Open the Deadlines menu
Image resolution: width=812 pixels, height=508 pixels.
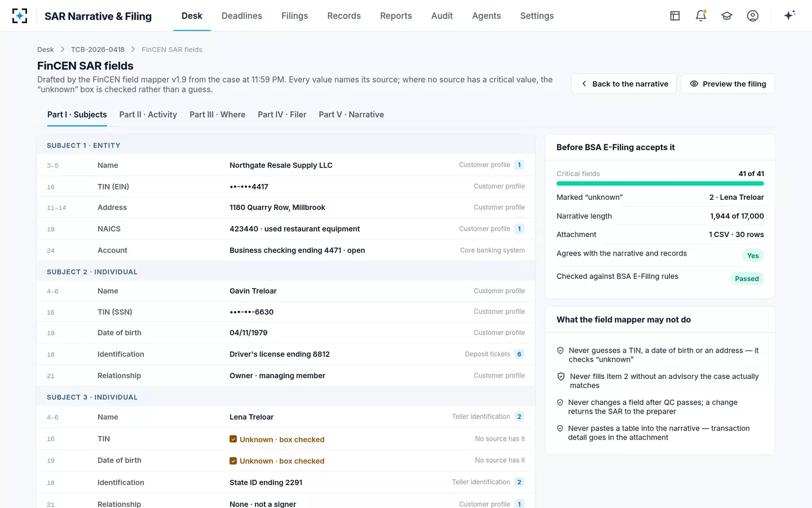pyautogui.click(x=242, y=16)
